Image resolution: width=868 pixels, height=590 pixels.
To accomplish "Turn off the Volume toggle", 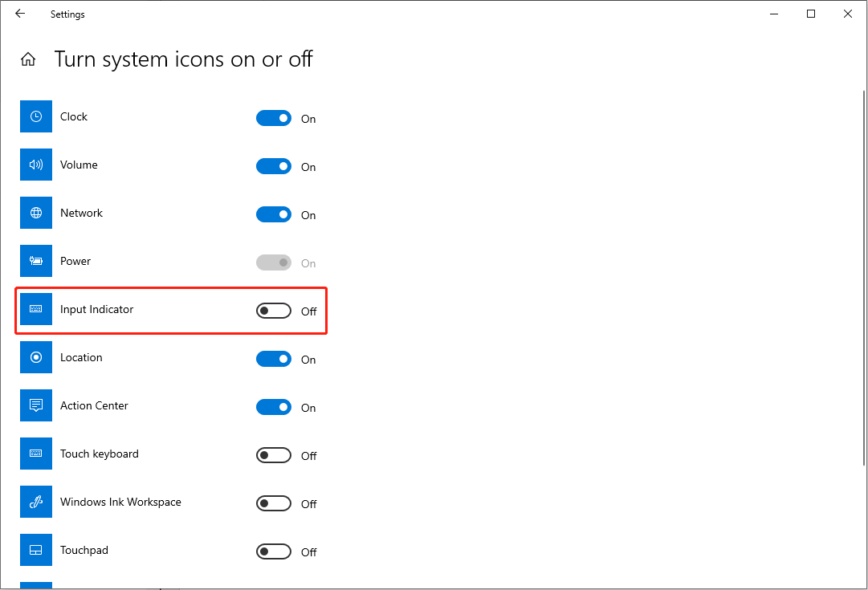I will point(274,166).
